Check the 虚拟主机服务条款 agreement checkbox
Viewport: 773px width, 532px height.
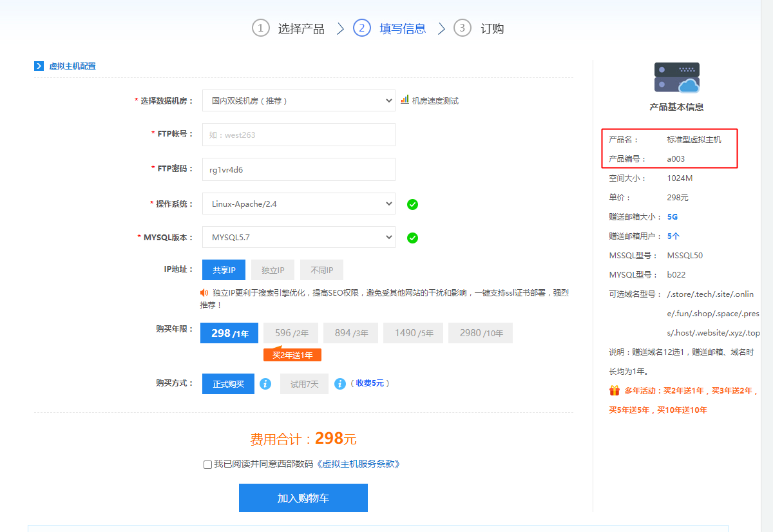pyautogui.click(x=207, y=464)
